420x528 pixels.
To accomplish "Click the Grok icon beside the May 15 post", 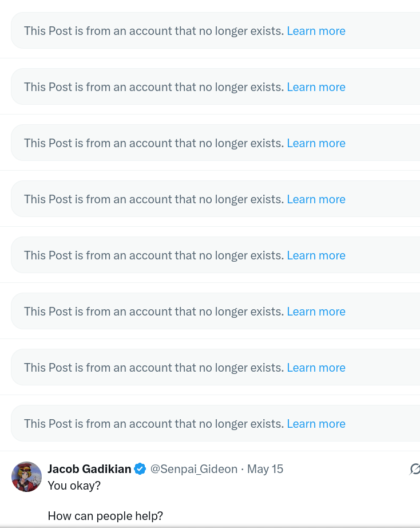I will point(415,469).
